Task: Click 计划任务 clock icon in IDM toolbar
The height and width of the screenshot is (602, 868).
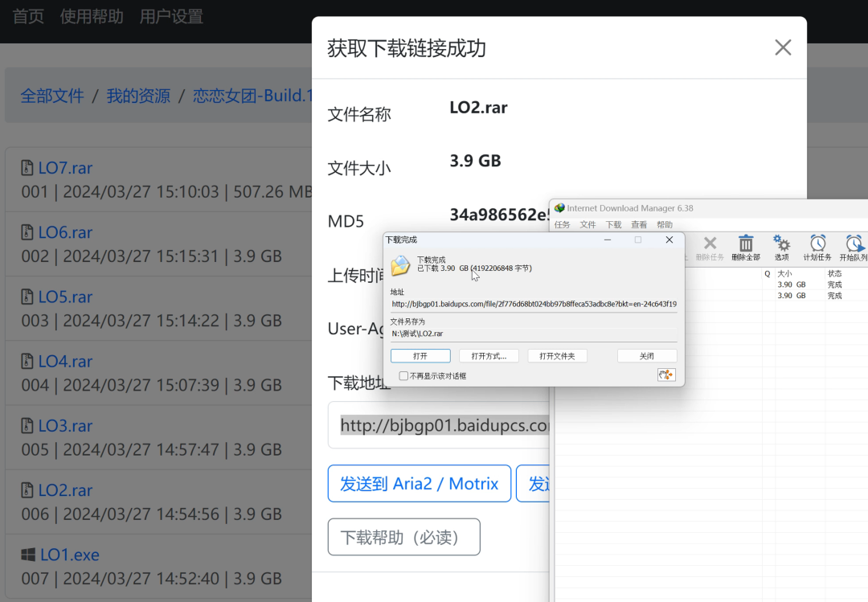Action: [817, 248]
